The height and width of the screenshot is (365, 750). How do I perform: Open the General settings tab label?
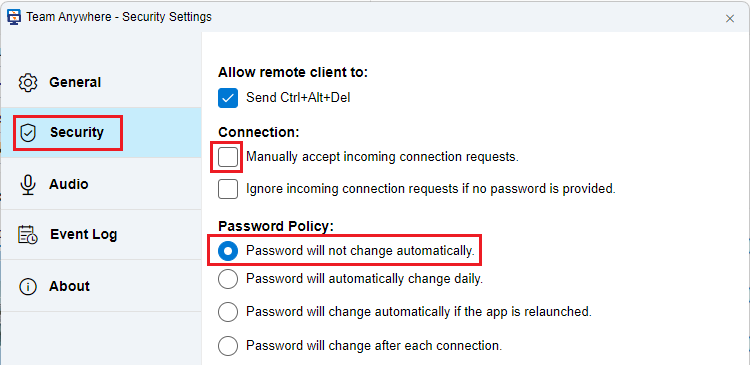click(x=75, y=82)
